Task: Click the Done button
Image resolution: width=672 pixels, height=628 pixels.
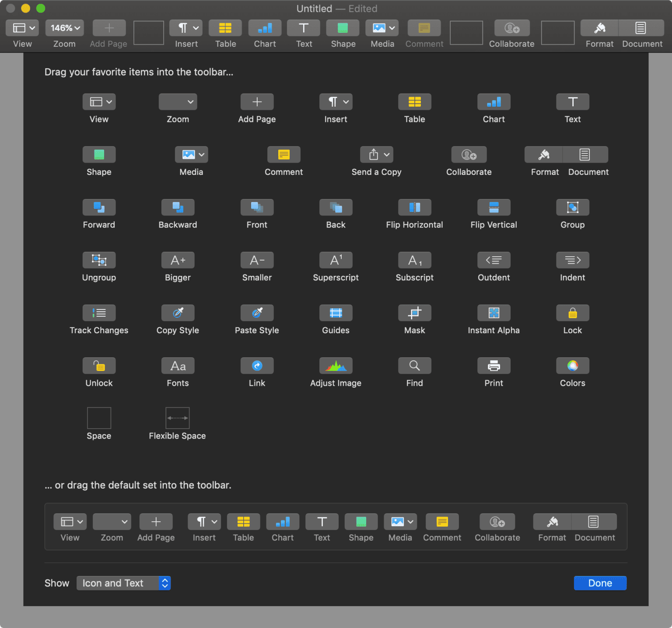Action: pyautogui.click(x=600, y=583)
